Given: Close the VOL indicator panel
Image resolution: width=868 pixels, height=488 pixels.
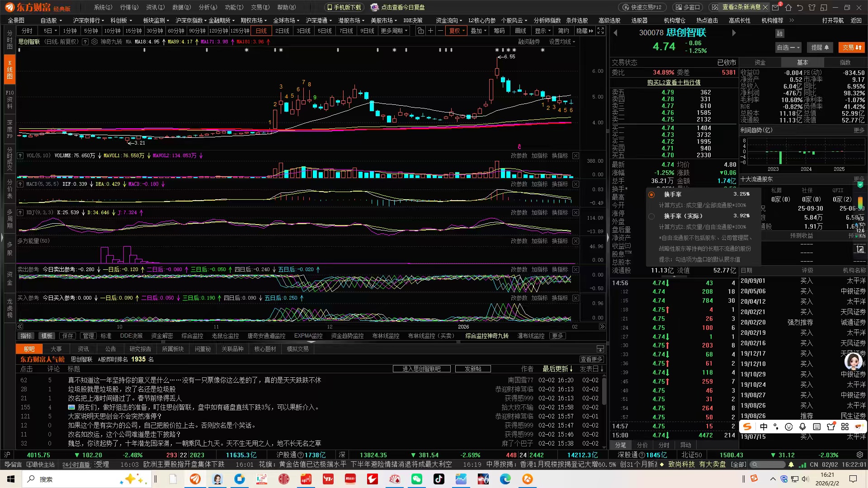Looking at the screenshot, I should click(576, 155).
